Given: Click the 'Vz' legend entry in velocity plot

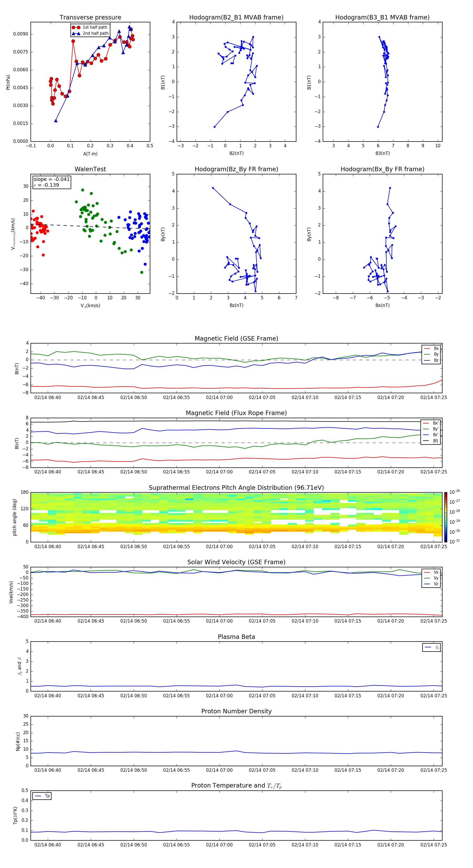Looking at the screenshot, I should click(431, 584).
